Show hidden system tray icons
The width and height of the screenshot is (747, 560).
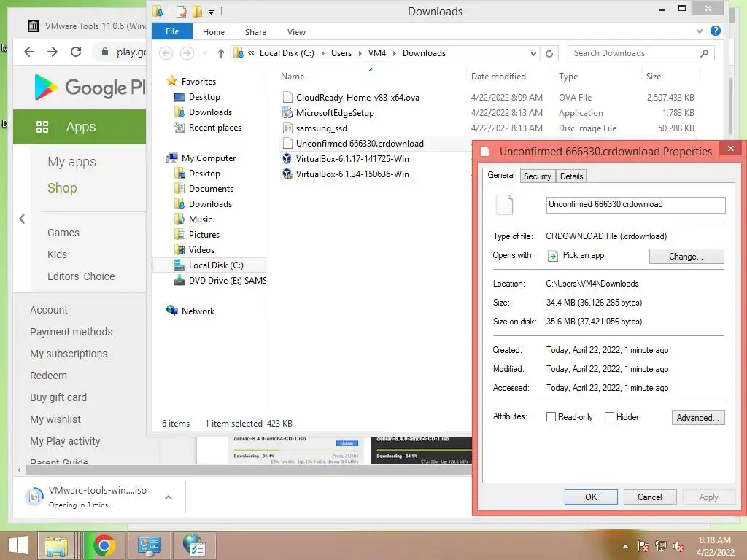pos(625,546)
